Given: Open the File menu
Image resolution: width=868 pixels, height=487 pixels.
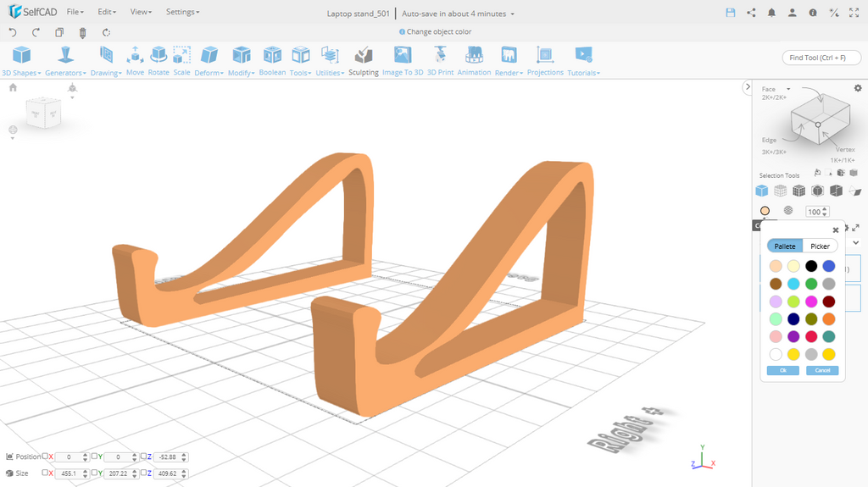Looking at the screenshot, I should point(75,13).
